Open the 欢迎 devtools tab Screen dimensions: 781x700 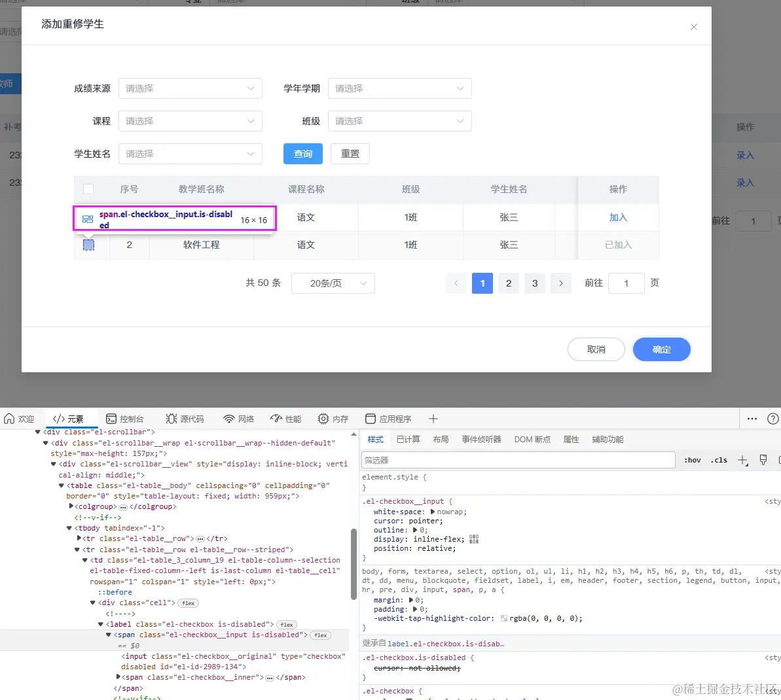[20, 419]
